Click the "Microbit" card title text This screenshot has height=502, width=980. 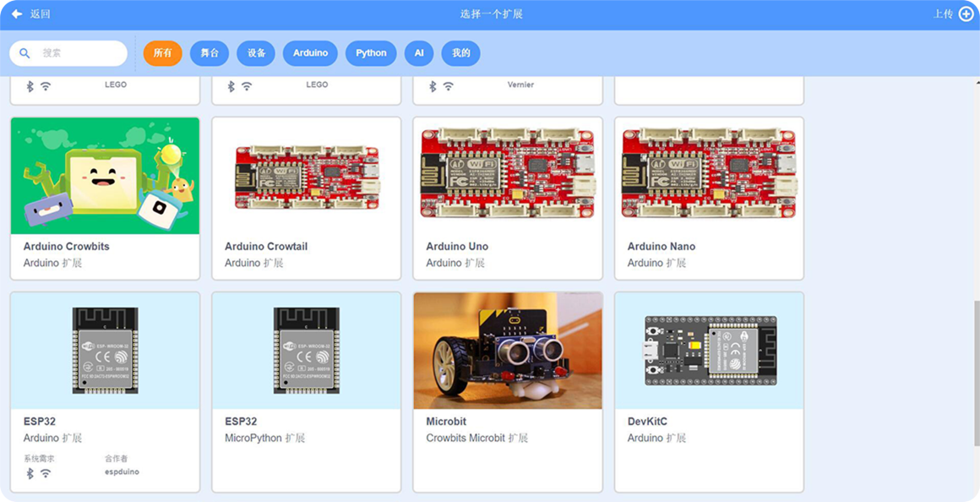point(446,422)
